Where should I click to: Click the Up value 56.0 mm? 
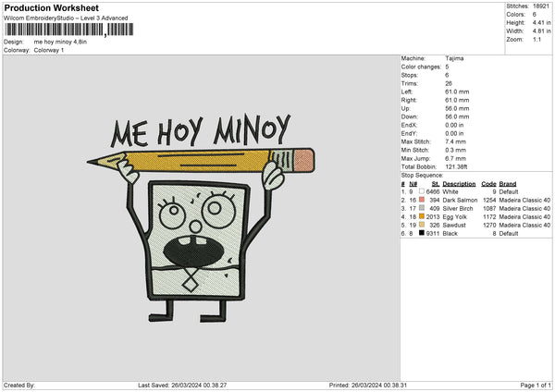457,108
